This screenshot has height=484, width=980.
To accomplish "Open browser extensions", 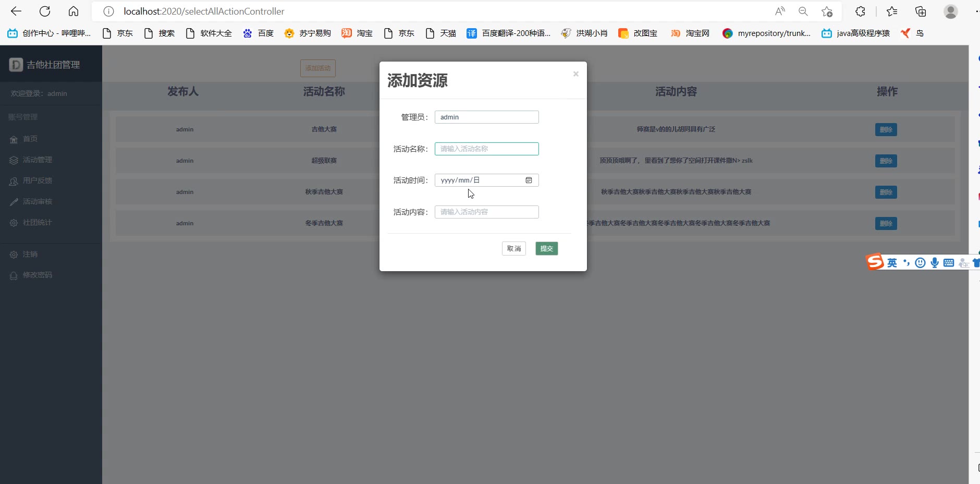I will pos(861,11).
